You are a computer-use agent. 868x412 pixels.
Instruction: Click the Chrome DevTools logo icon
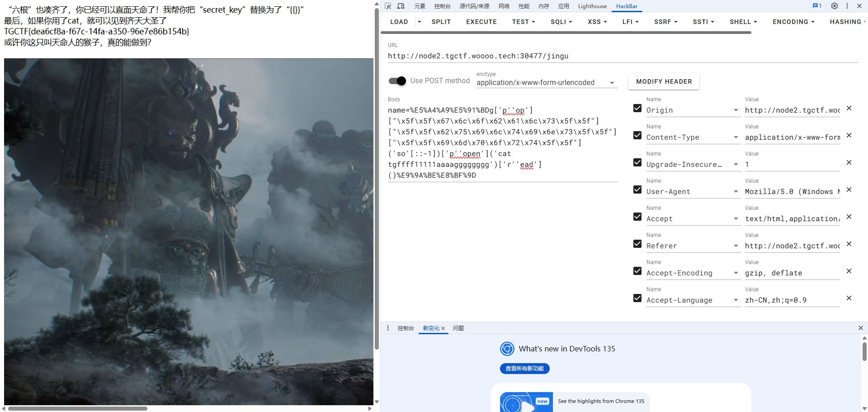507,349
